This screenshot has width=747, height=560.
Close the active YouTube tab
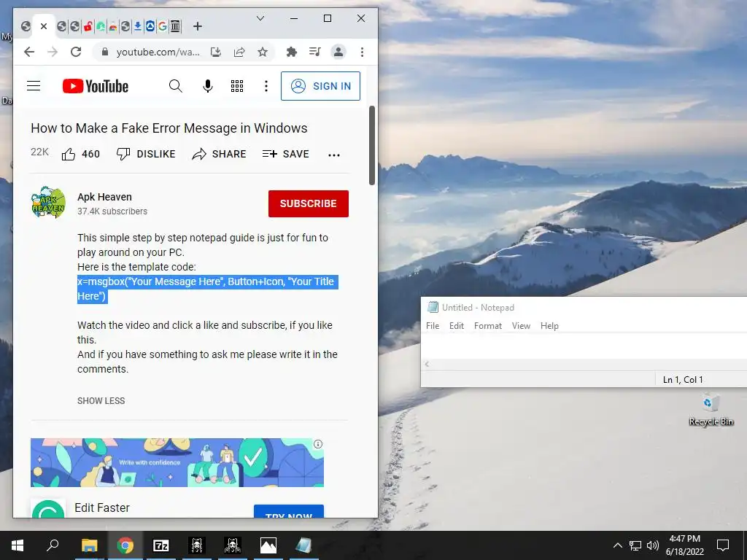click(44, 26)
